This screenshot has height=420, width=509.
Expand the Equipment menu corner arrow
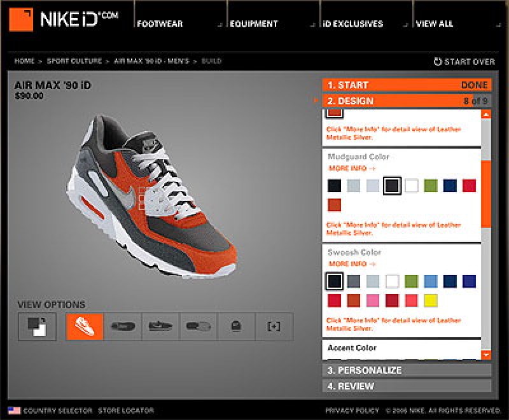(x=312, y=25)
